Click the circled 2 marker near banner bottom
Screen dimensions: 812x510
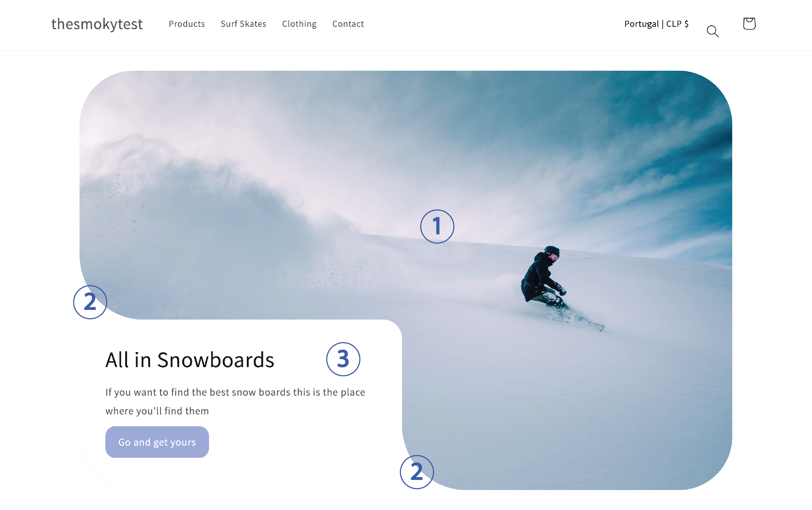[x=417, y=472]
